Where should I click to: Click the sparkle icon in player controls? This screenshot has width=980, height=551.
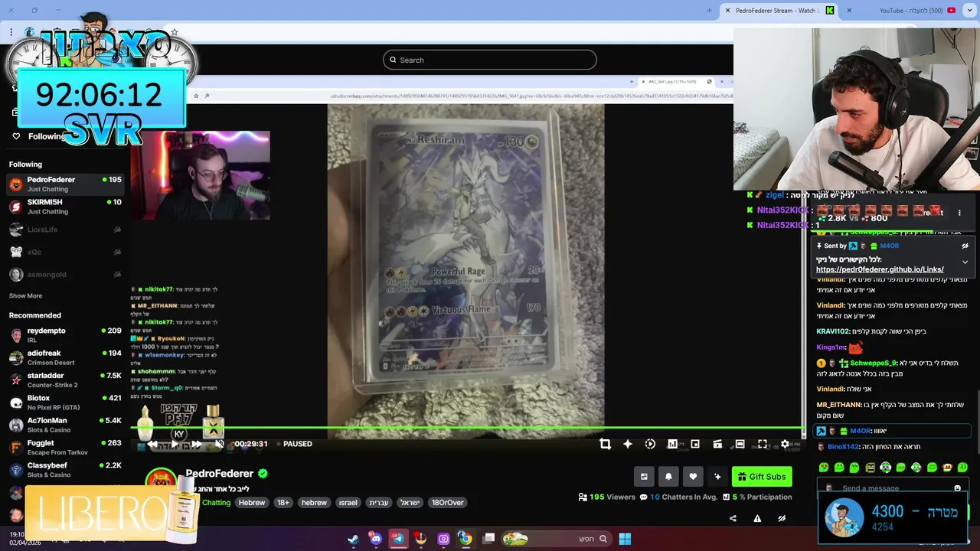coord(628,444)
